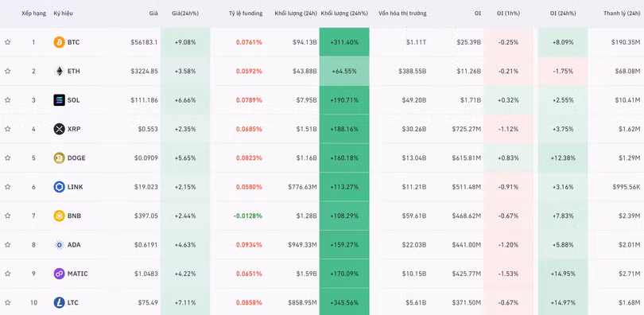Sort by OI (1h%) column header

point(508,14)
